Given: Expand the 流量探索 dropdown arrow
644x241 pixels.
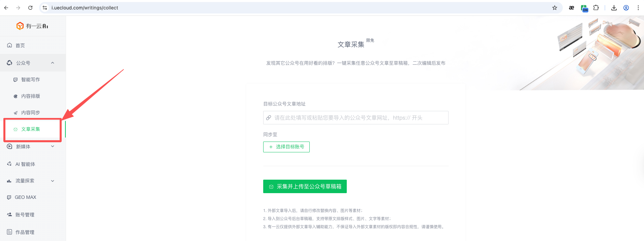Looking at the screenshot, I should (53, 181).
